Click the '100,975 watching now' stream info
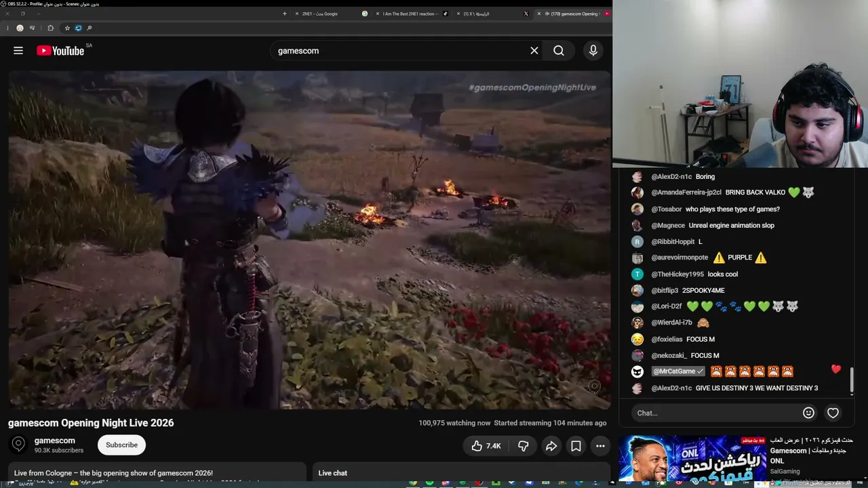This screenshot has width=868, height=488. (x=454, y=423)
